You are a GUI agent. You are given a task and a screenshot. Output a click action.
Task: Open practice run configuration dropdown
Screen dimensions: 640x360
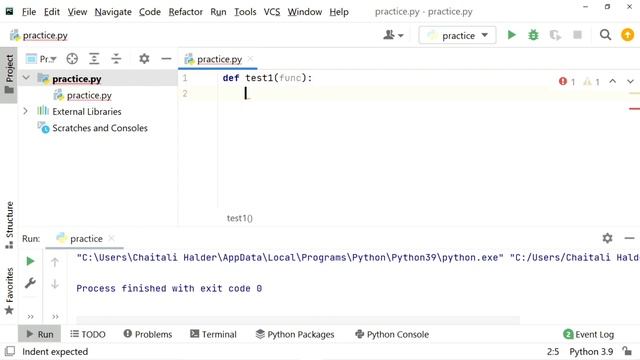pos(457,36)
